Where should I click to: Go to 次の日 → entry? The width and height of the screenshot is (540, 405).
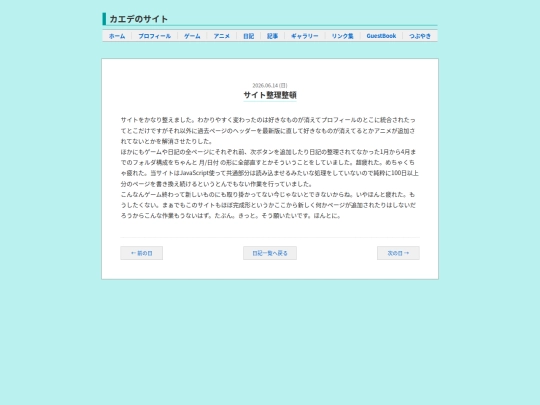click(398, 253)
